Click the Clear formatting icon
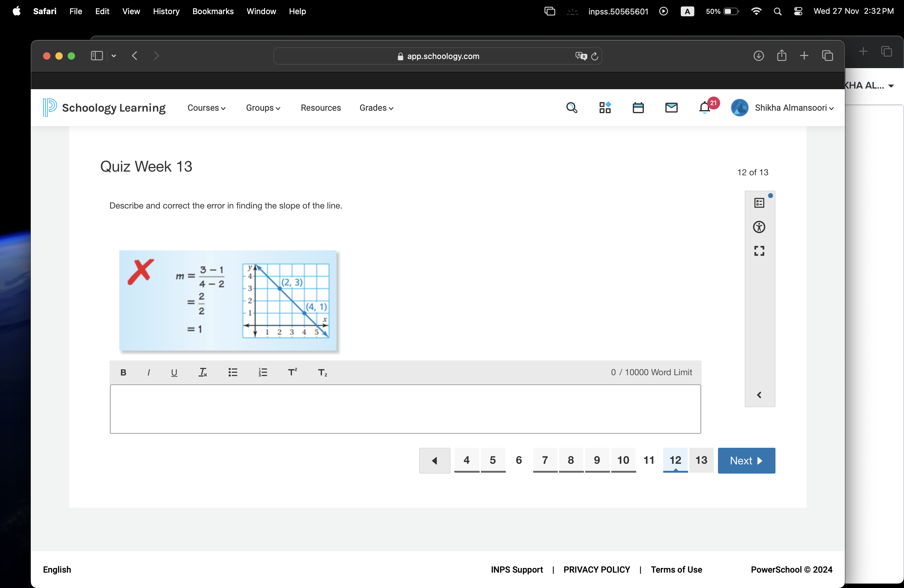Image resolution: width=904 pixels, height=588 pixels. [x=203, y=372]
